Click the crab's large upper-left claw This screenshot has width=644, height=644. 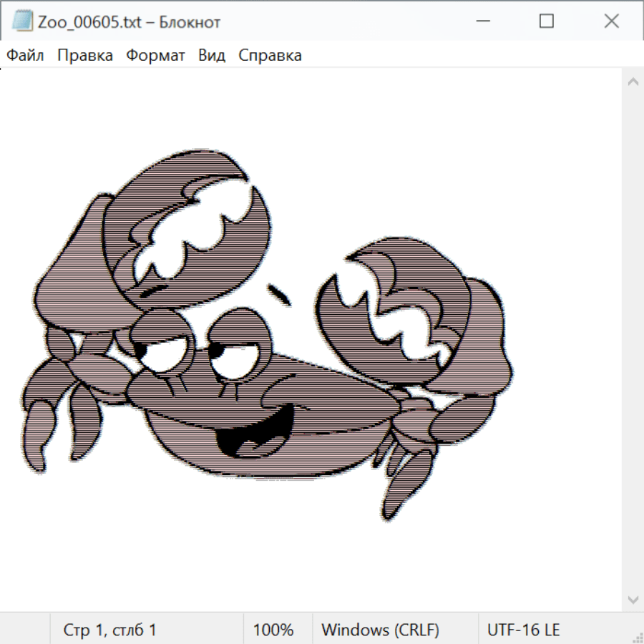(190, 222)
